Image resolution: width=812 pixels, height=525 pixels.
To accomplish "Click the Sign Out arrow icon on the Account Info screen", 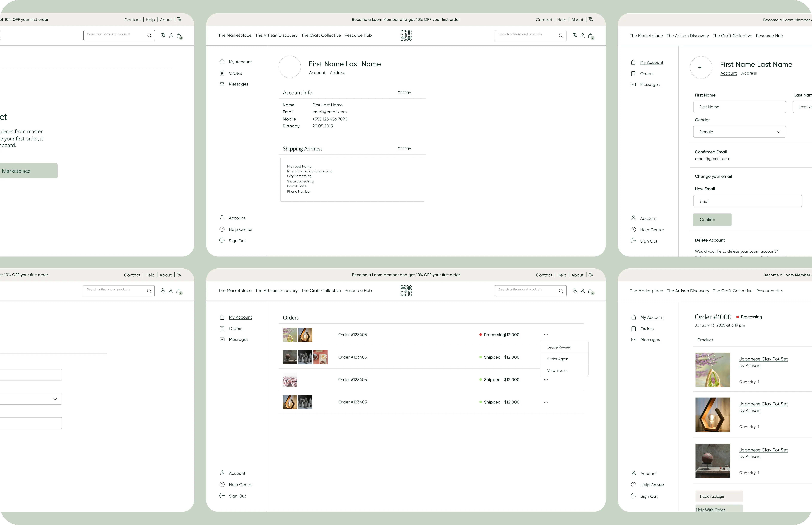I will click(x=222, y=240).
